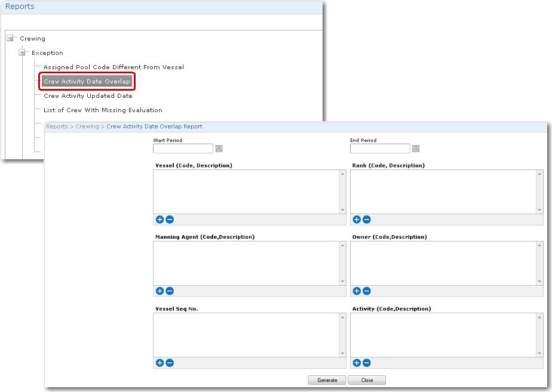Select Crew Activity Date Overlap report
This screenshot has height=392, width=552.
[x=87, y=81]
